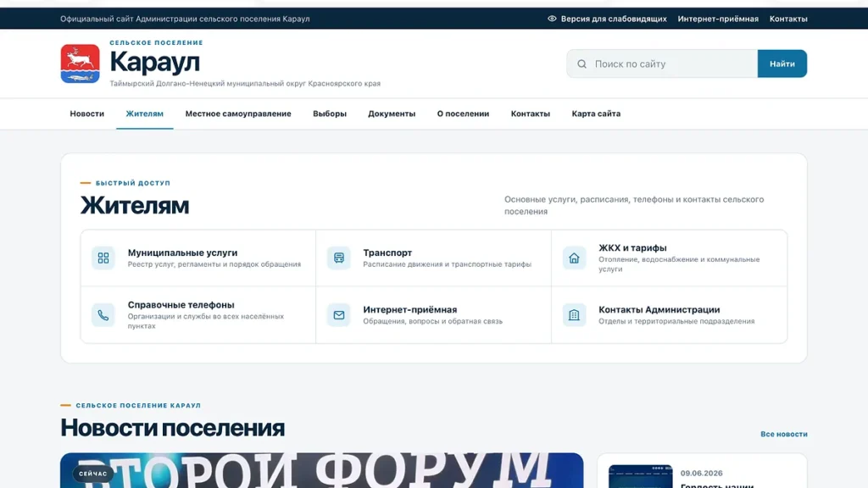Open the Новости menu item
This screenshot has height=488, width=868.
coord(87,114)
